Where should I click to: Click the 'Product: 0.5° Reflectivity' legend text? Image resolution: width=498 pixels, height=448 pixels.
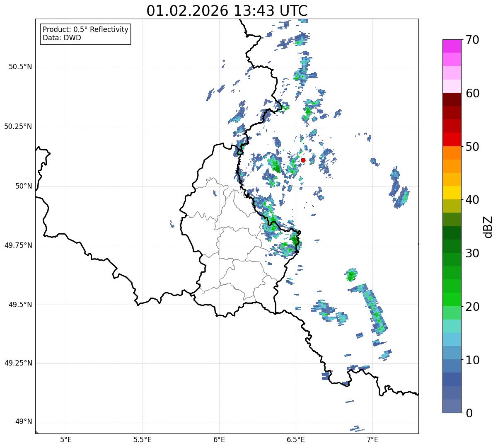click(85, 30)
